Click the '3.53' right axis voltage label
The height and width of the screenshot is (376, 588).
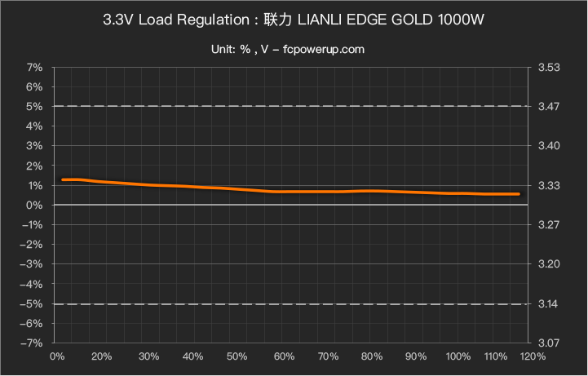pos(549,68)
